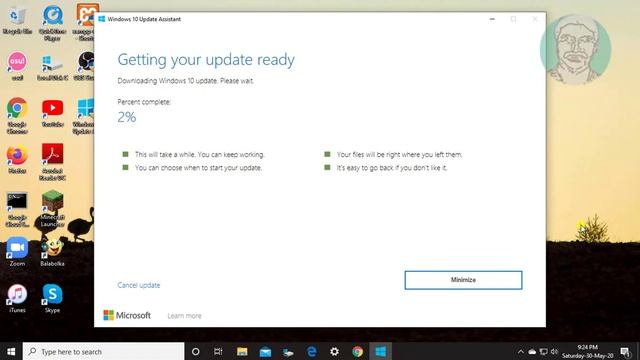Select the Zoom desktop shortcut
This screenshot has height=360, width=640.
[17, 251]
